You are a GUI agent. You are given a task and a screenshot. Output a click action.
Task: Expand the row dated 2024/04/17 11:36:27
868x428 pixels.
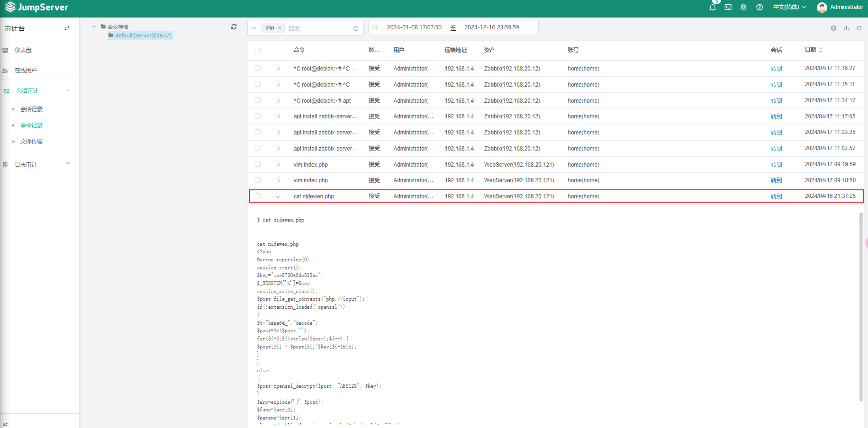tap(279, 69)
